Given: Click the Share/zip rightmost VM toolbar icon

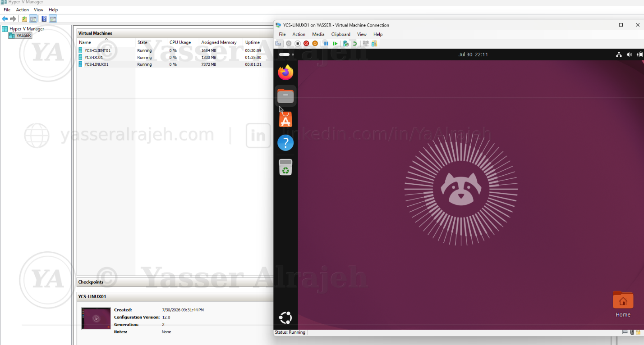Looking at the screenshot, I should (x=374, y=44).
